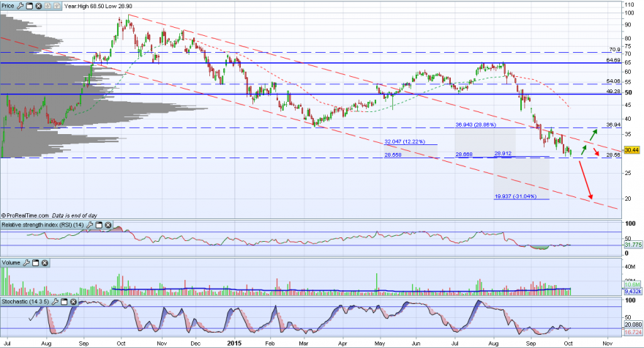This screenshot has height=348, width=644.
Task: Select the Price panel title label
Action: 8,6
